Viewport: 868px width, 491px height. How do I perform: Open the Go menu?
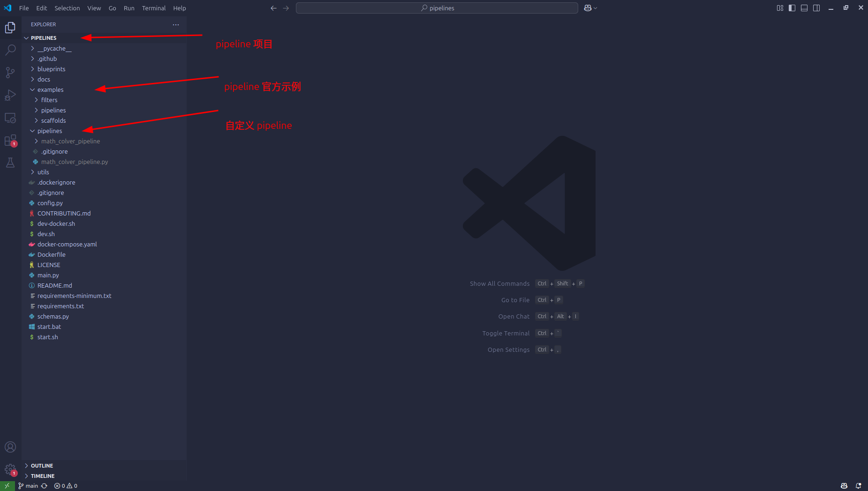tap(112, 8)
